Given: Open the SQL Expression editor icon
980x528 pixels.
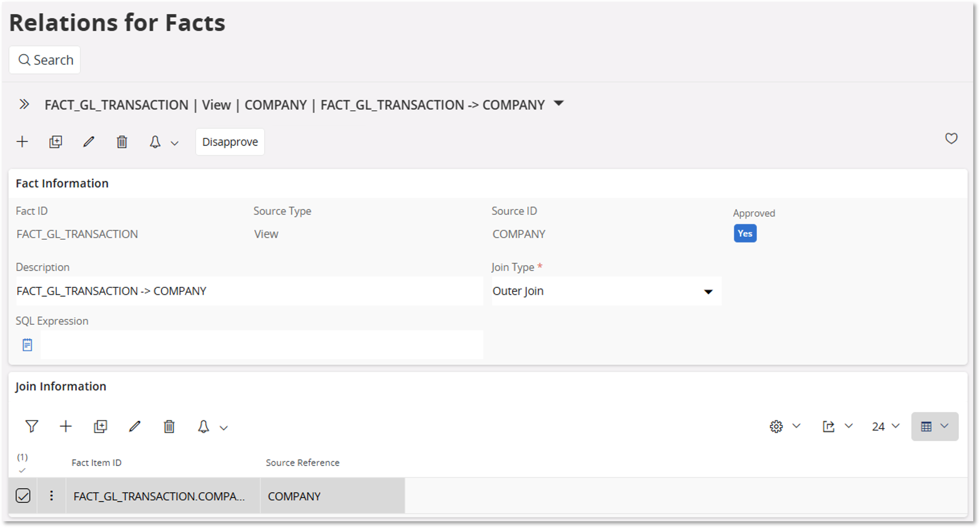Looking at the screenshot, I should click(x=27, y=345).
